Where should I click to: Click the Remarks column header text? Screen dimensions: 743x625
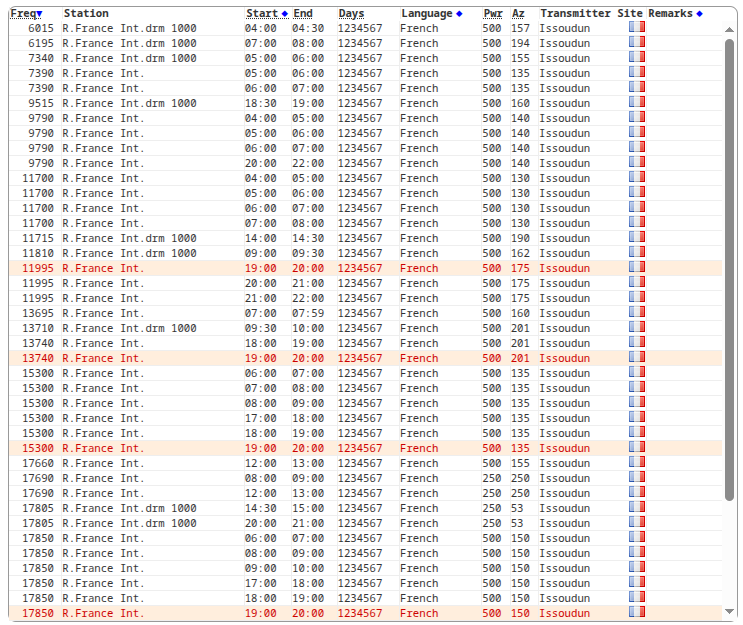coord(671,13)
